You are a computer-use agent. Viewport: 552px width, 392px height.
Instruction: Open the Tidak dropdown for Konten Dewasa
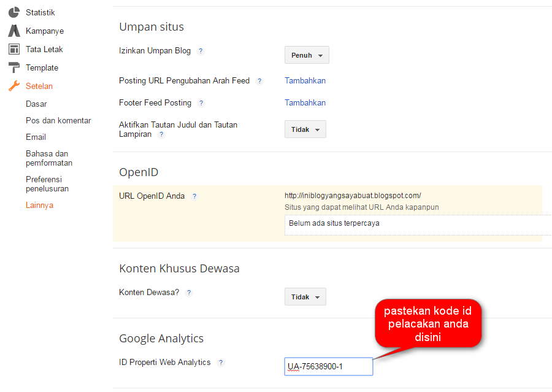click(305, 296)
